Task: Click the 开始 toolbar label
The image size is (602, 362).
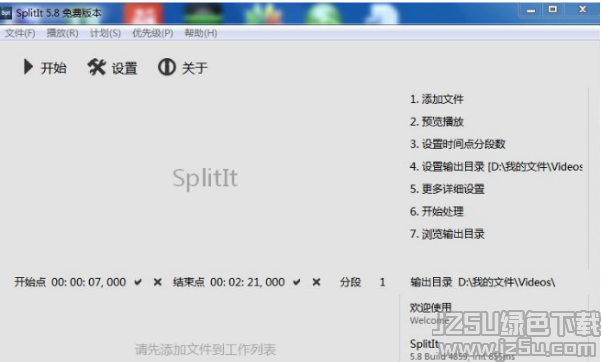Action: pyautogui.click(x=54, y=68)
